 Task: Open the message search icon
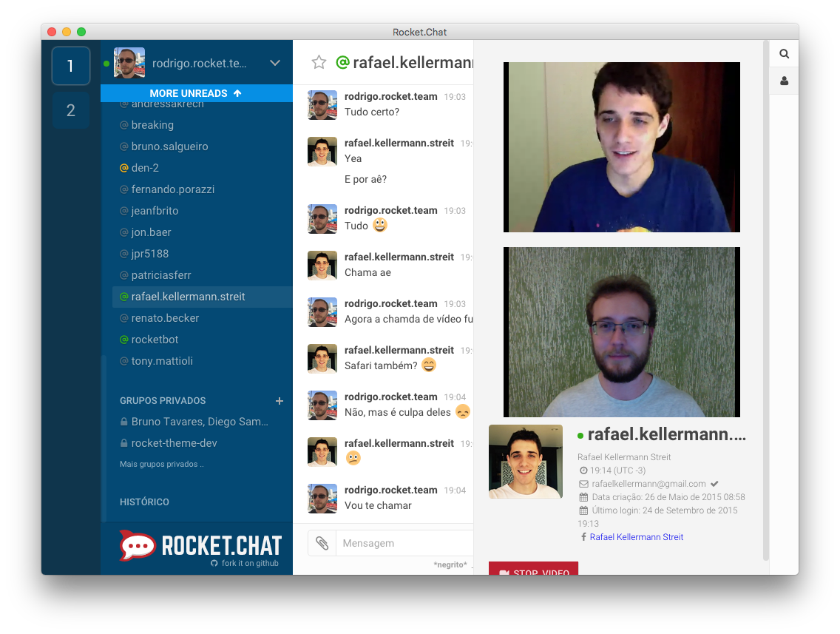(x=784, y=53)
